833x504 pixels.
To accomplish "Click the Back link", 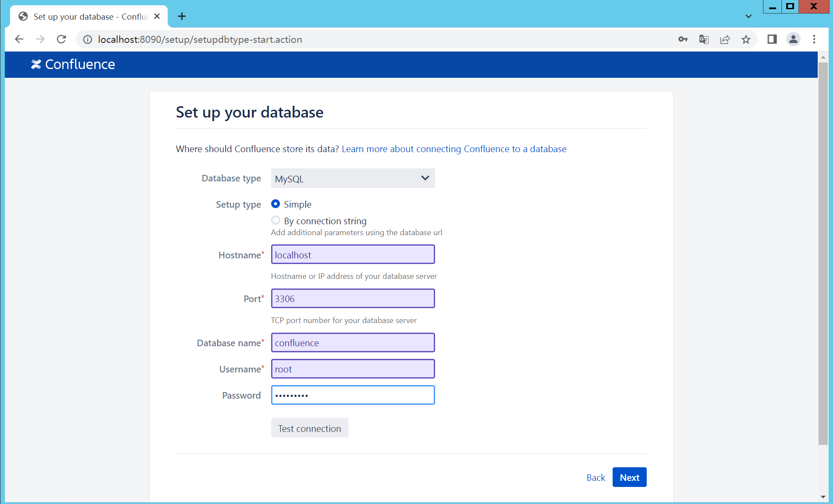I will [596, 477].
